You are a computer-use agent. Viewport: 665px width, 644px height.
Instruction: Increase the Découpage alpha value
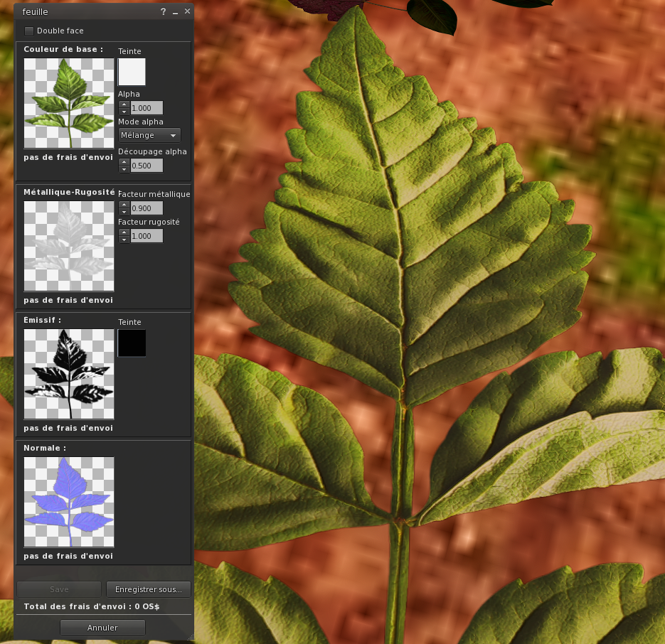124,162
